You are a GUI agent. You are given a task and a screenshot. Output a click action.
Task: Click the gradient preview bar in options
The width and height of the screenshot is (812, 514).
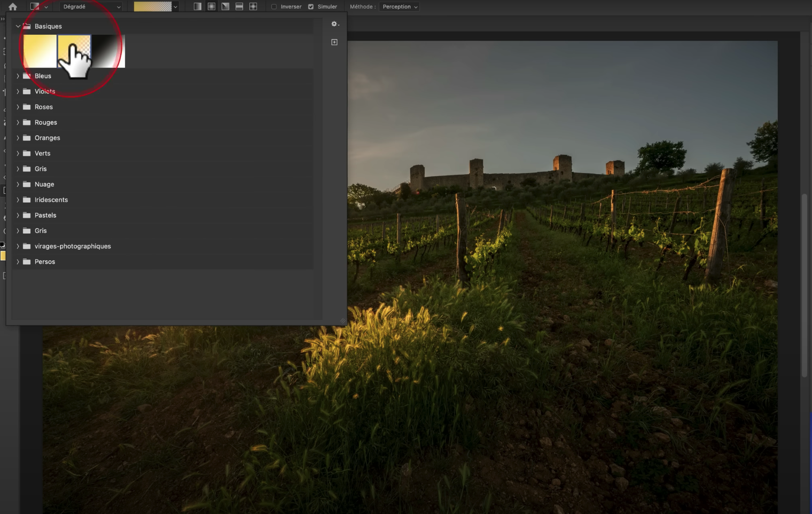152,7
